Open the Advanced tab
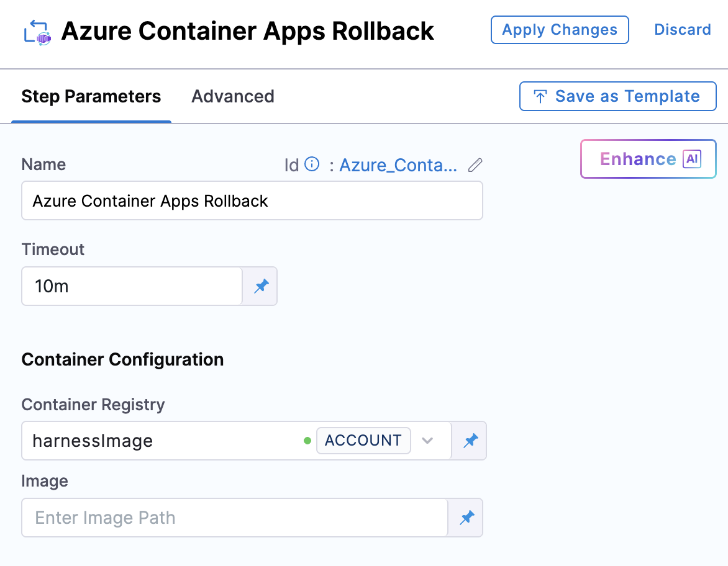The image size is (728, 566). 232,97
